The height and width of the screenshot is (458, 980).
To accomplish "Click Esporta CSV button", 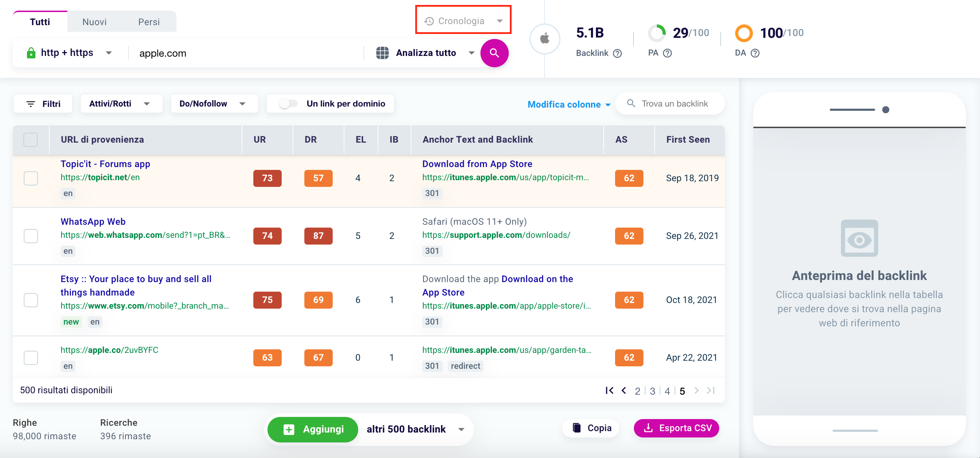I will 676,428.
